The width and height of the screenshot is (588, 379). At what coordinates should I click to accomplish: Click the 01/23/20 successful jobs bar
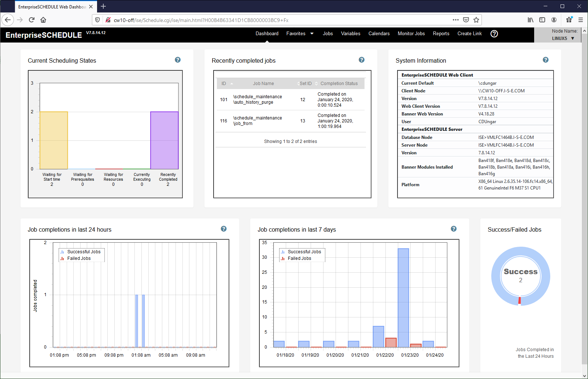coord(403,298)
